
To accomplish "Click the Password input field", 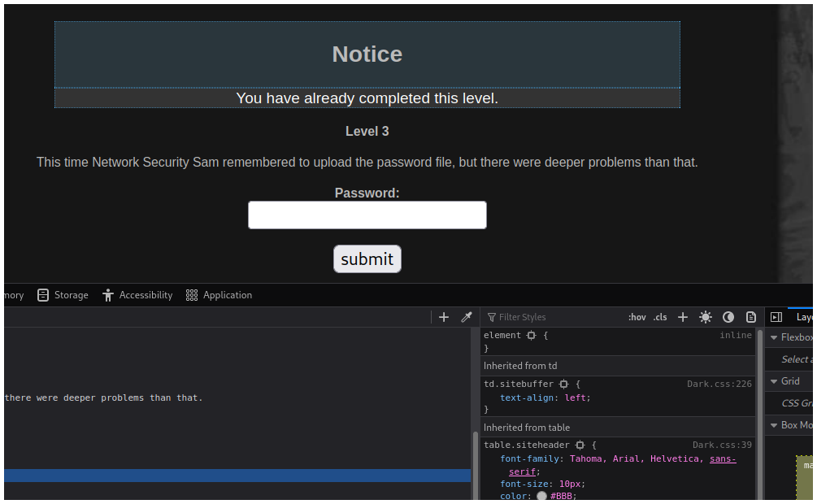I will coord(367,215).
